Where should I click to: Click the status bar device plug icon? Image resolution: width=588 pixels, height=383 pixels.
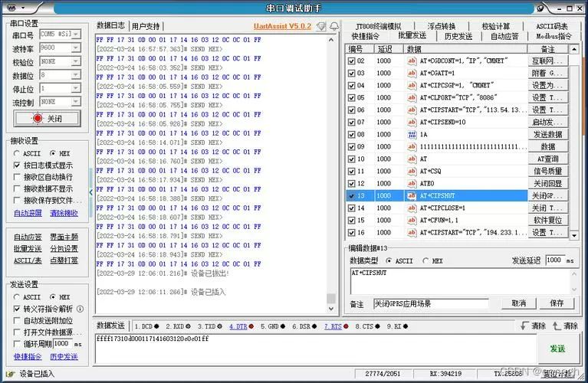tap(10, 374)
